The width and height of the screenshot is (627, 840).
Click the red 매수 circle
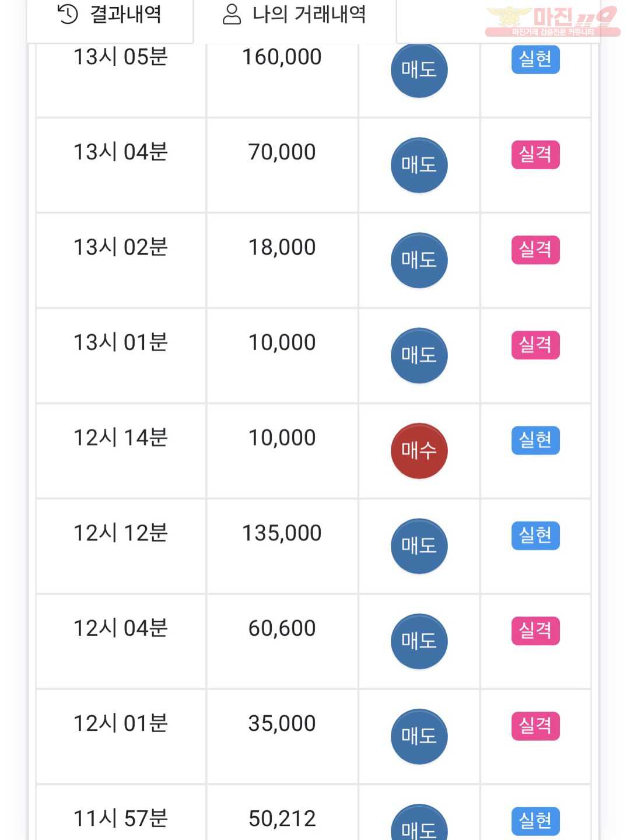419,450
